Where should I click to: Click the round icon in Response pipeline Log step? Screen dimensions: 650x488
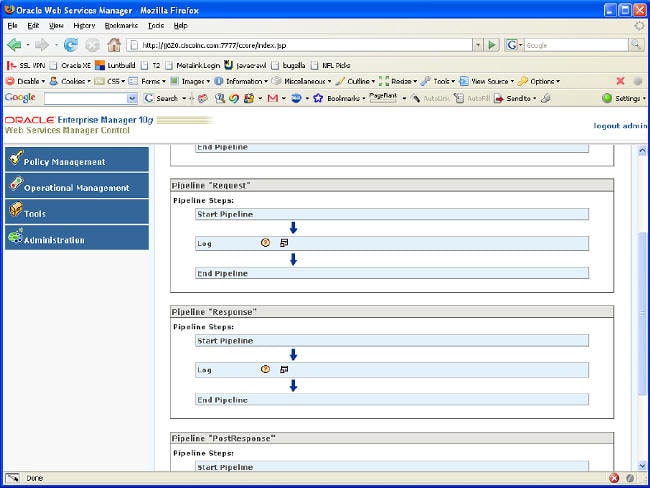(x=265, y=369)
